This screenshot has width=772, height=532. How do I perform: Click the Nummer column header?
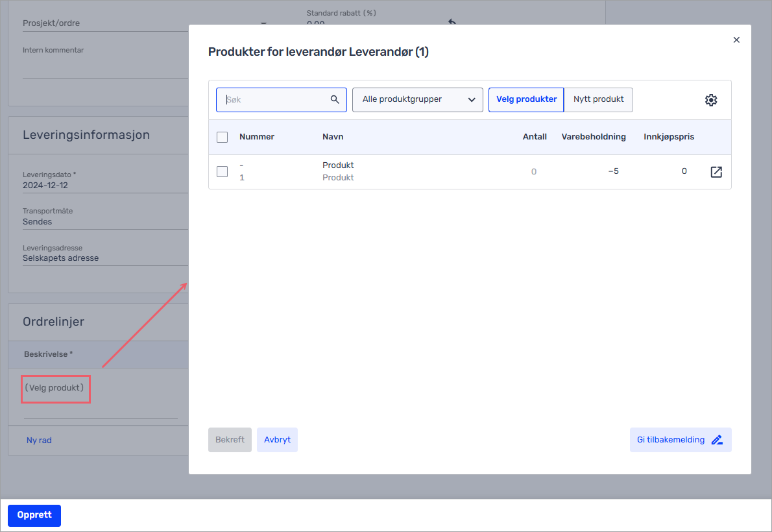click(256, 137)
